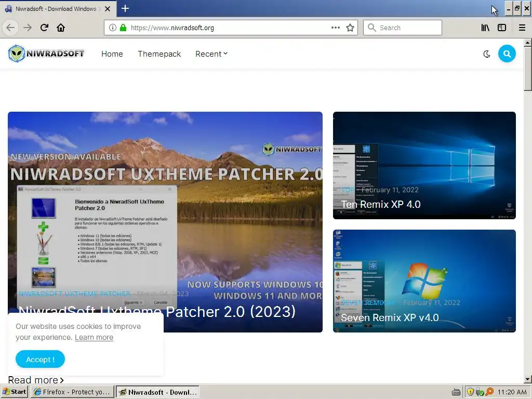
Task: Open the Ten Remix XP 4.0 post
Action: [x=381, y=204]
